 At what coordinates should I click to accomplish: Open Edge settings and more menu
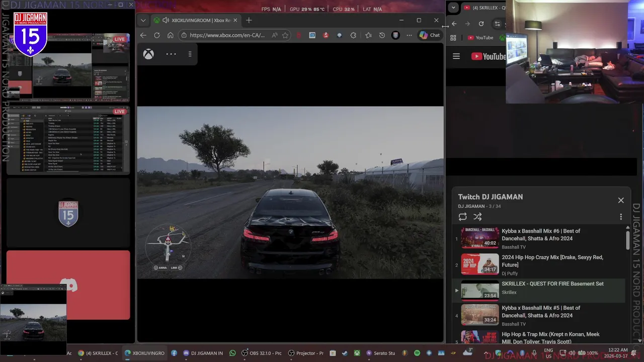pos(409,35)
